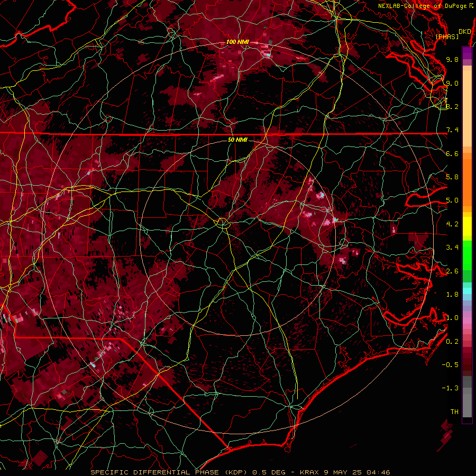Click the -0.5 color scale value
This screenshot has width=476, height=476.
(451, 364)
